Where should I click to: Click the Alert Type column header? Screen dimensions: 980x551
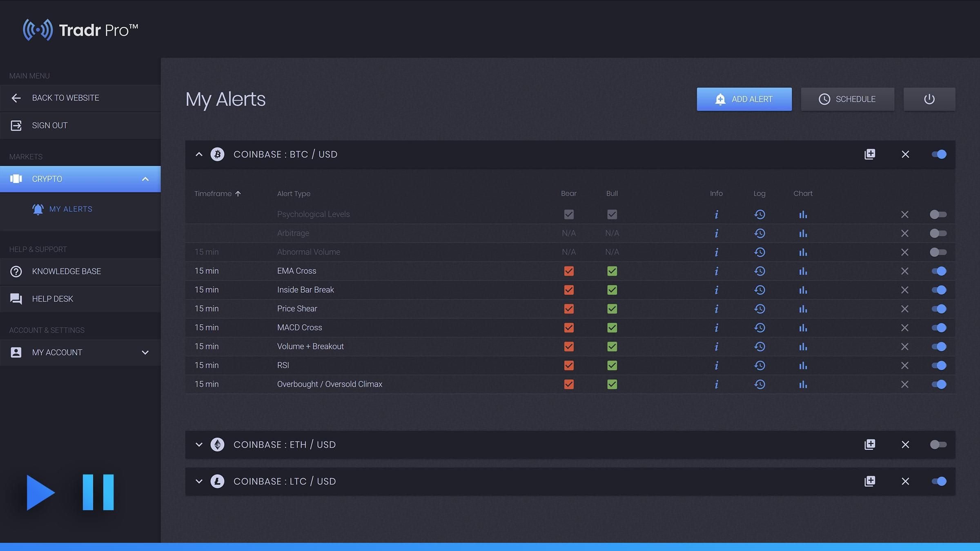294,193
